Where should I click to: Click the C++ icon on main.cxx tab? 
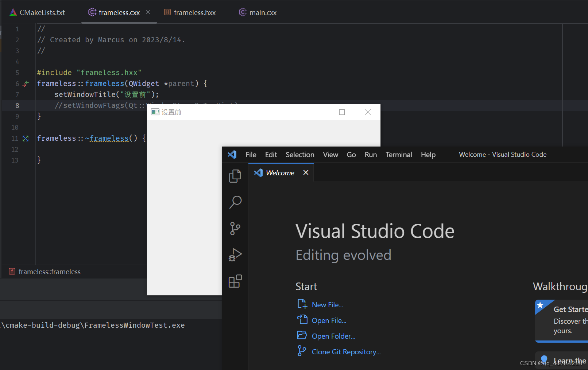[x=243, y=12]
